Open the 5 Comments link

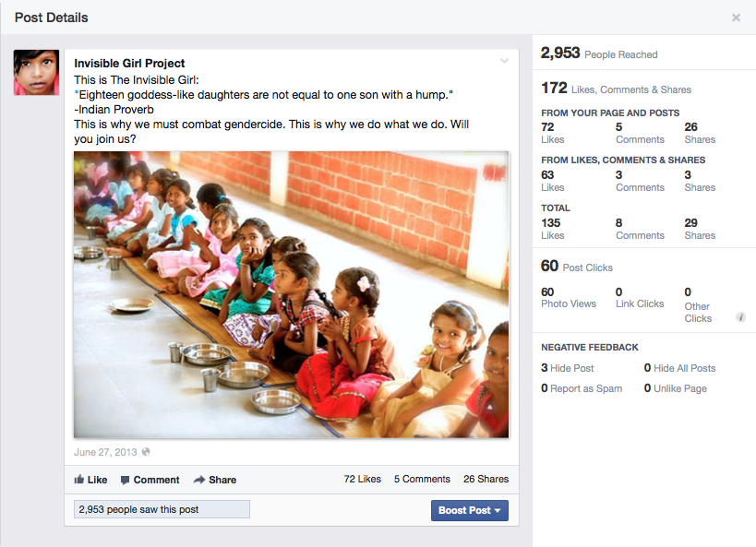coord(422,480)
